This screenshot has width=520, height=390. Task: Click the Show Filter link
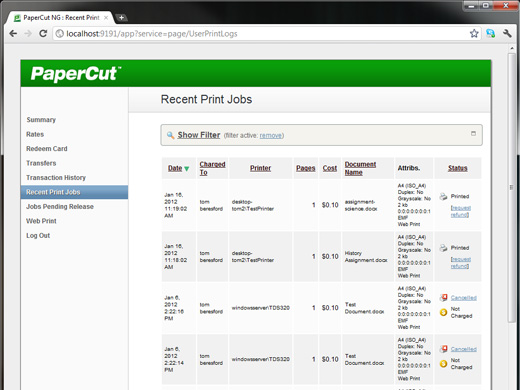(x=199, y=135)
